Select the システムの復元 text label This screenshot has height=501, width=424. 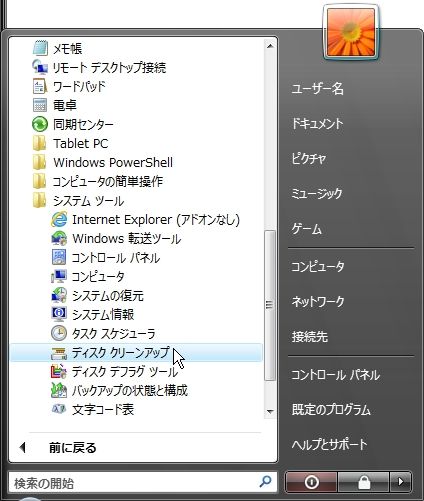(x=108, y=295)
